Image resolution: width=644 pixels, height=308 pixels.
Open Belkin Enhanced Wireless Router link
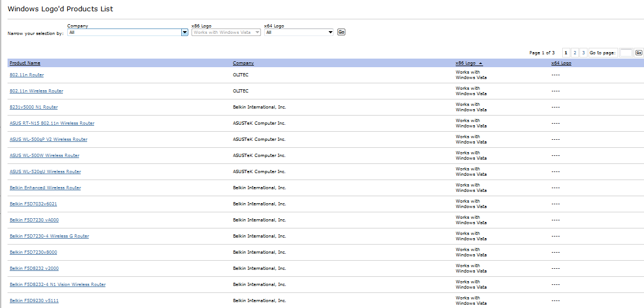pyautogui.click(x=45, y=188)
